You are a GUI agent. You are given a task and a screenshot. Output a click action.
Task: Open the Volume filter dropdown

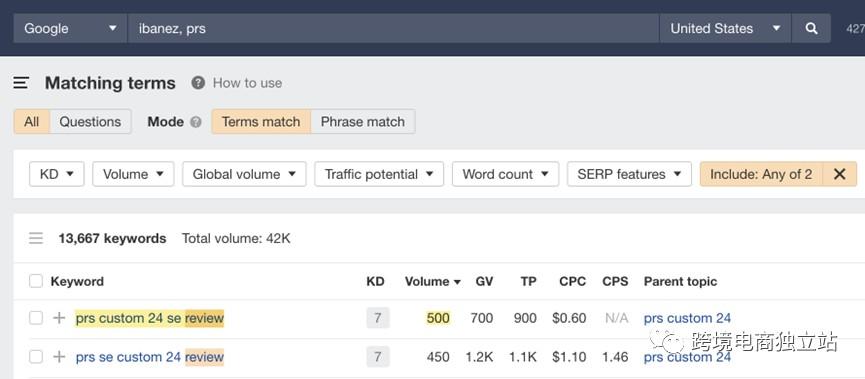click(133, 174)
